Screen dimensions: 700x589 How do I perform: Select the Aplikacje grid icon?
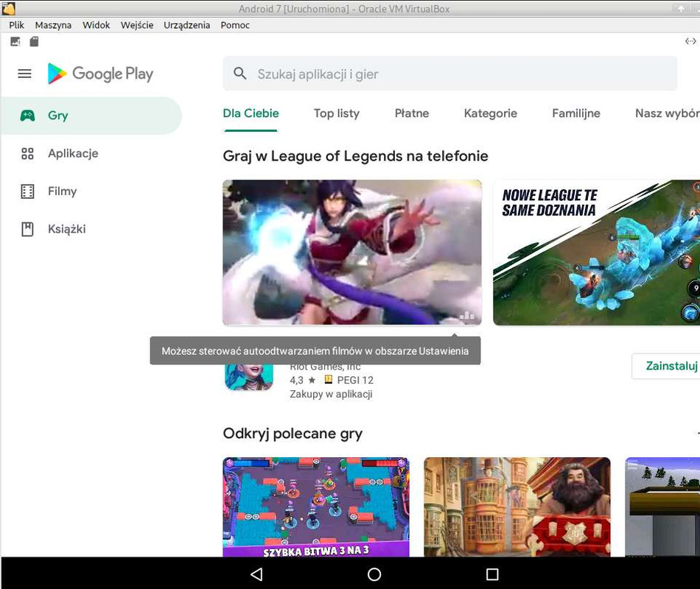pyautogui.click(x=27, y=153)
